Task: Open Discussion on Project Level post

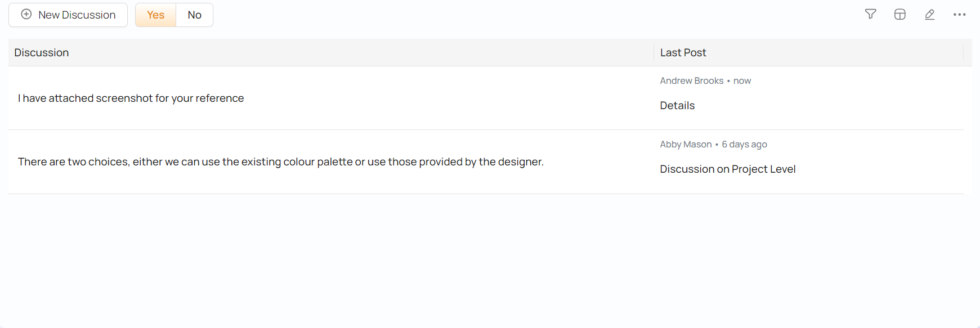Action: pos(727,169)
